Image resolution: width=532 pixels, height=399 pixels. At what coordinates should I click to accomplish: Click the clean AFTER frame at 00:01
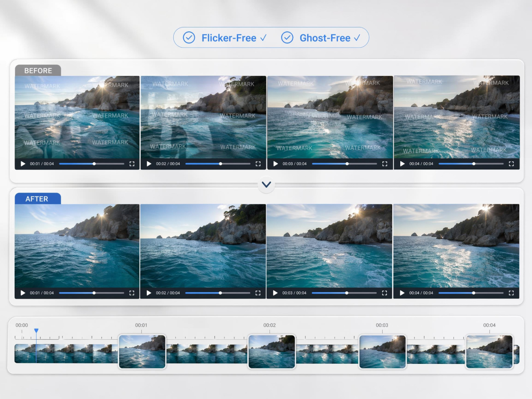(77, 246)
